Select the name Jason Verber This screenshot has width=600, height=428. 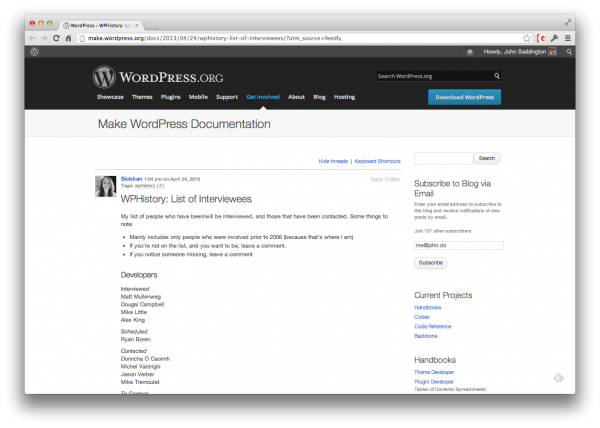[x=137, y=374]
